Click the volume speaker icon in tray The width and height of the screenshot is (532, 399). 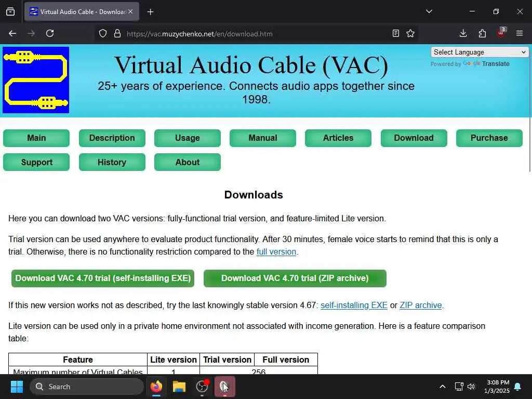pyautogui.click(x=471, y=387)
